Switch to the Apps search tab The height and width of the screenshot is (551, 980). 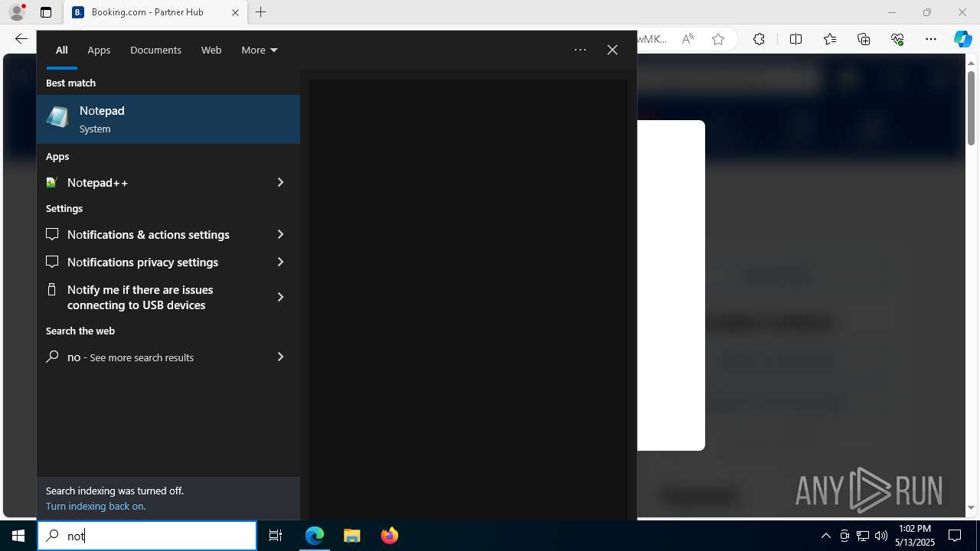(x=99, y=50)
